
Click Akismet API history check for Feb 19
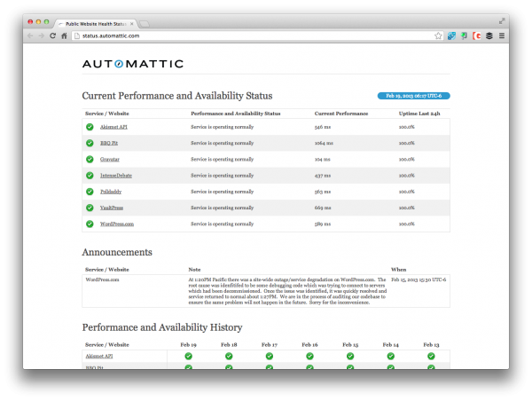pos(188,356)
